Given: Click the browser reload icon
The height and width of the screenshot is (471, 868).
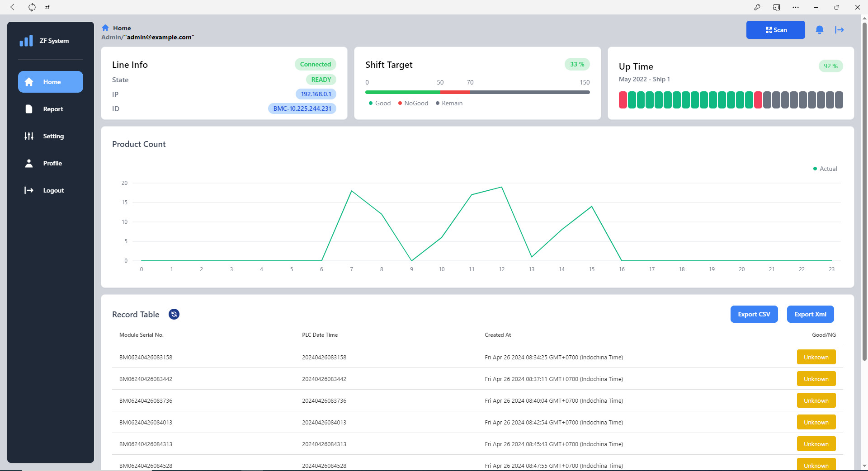Looking at the screenshot, I should point(32,7).
